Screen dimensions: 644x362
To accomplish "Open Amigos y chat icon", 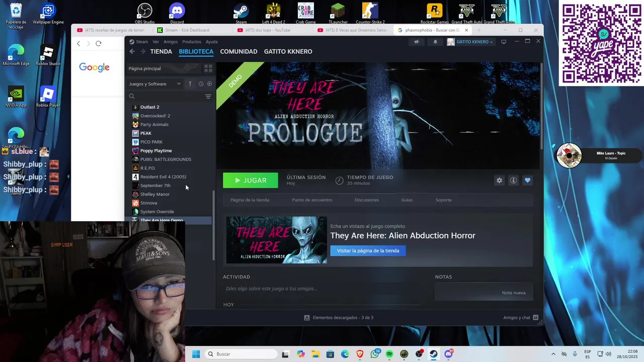I will pyautogui.click(x=536, y=318).
